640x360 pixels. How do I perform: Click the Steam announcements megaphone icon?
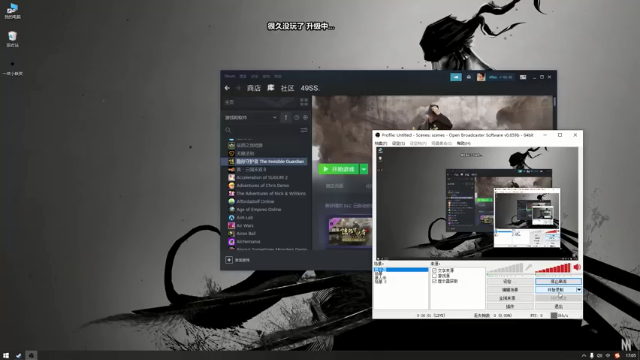click(456, 77)
